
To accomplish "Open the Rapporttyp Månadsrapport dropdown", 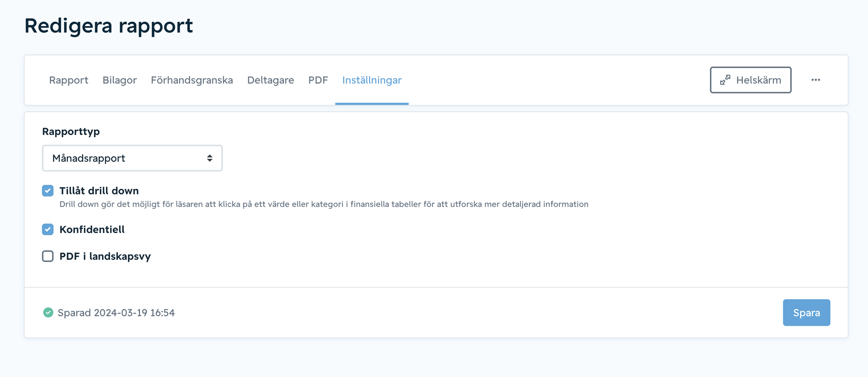I will click(x=132, y=158).
